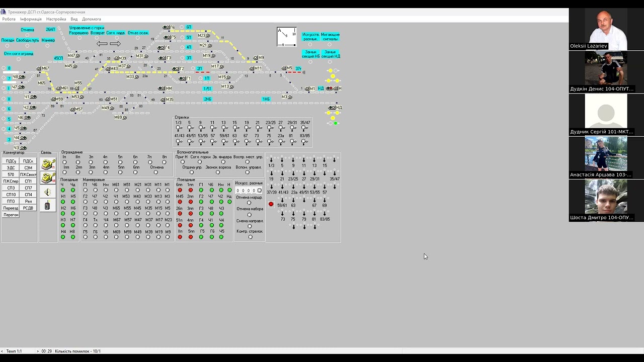The height and width of the screenshot is (362, 644).
Task: Toggle the green Ч indicator under Поездные
Action: coord(63,190)
